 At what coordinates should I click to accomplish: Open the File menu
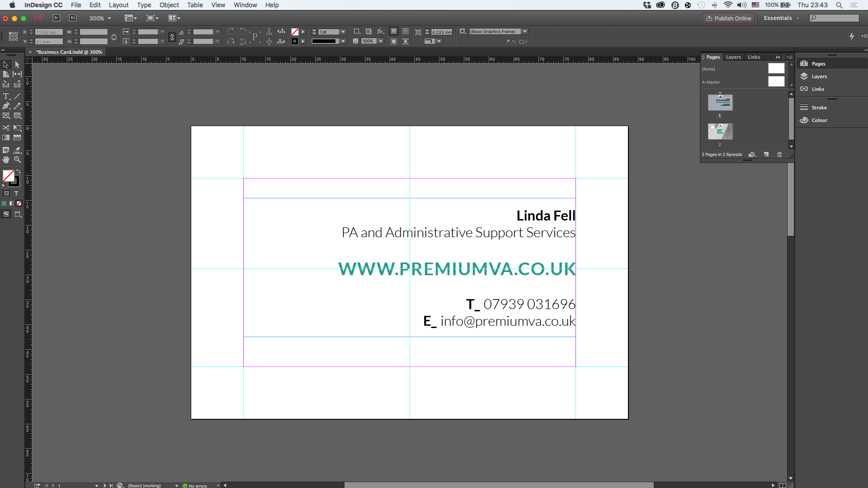tap(76, 5)
